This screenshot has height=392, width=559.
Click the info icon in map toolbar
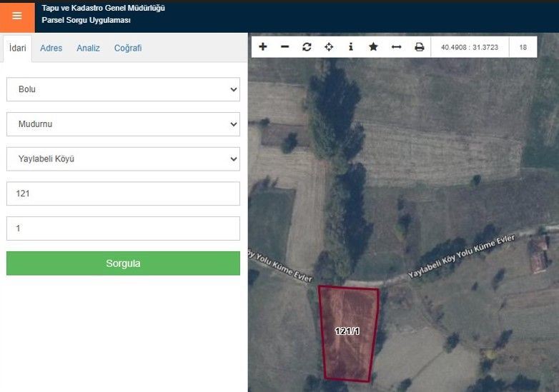pos(351,47)
